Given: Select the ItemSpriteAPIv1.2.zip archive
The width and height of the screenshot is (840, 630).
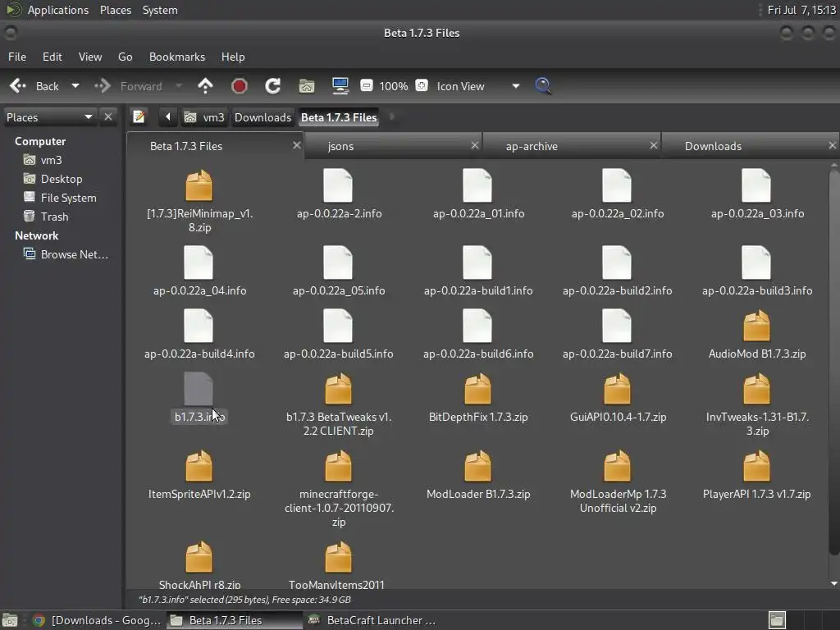Looking at the screenshot, I should [199, 475].
